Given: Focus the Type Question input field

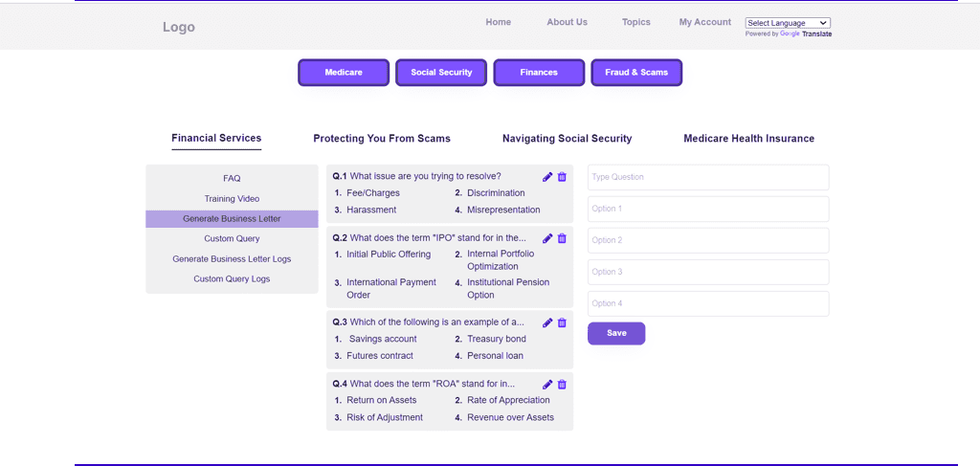Looking at the screenshot, I should pyautogui.click(x=708, y=177).
